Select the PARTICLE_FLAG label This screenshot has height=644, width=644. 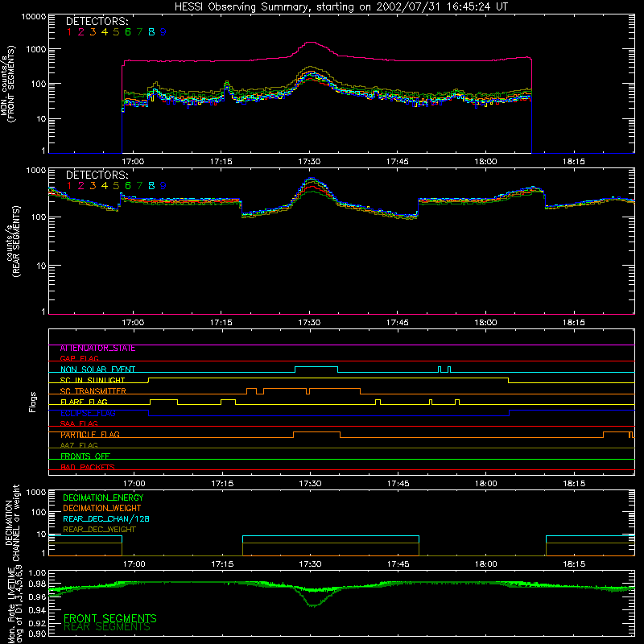click(90, 435)
